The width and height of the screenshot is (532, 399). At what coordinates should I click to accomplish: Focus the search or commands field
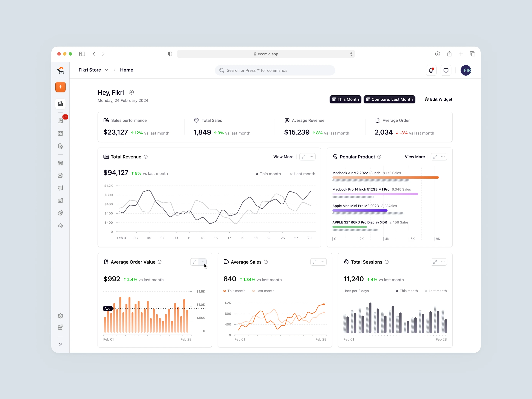tap(275, 70)
